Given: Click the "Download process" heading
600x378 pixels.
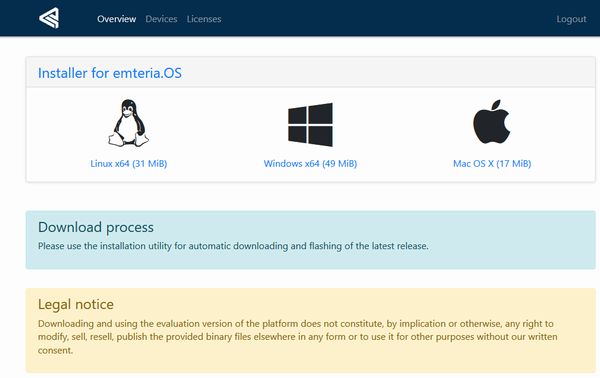Looking at the screenshot, I should [x=96, y=227].
